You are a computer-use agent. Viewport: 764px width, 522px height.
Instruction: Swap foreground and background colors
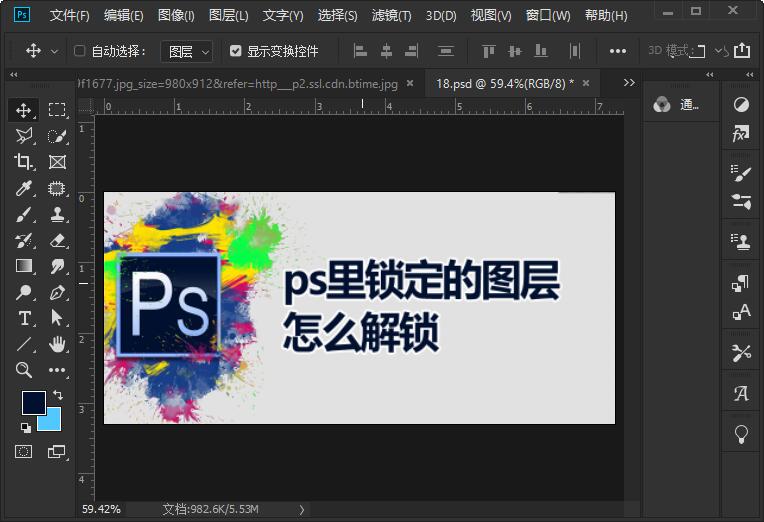pyautogui.click(x=57, y=395)
